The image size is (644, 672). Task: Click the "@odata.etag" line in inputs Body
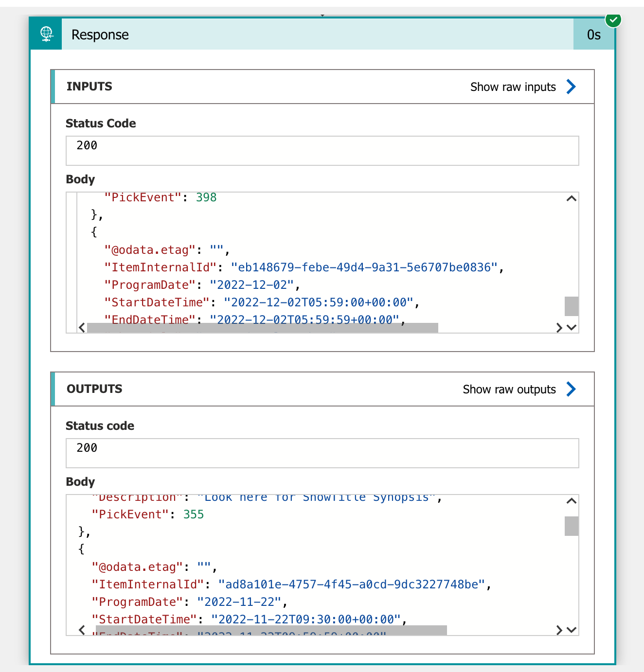click(167, 250)
